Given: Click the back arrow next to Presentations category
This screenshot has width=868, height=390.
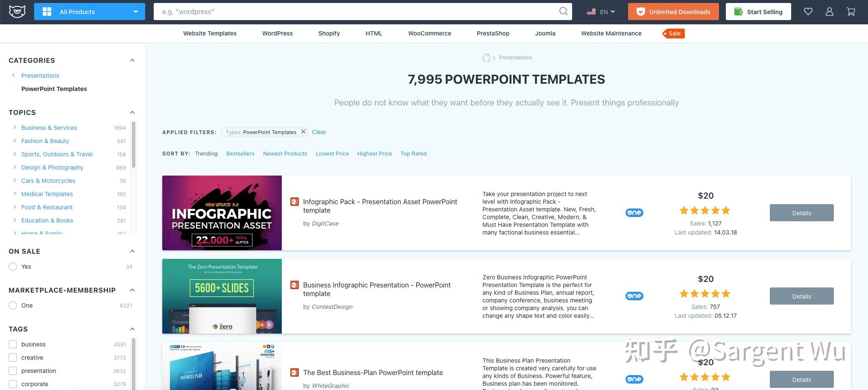Looking at the screenshot, I should tap(13, 75).
